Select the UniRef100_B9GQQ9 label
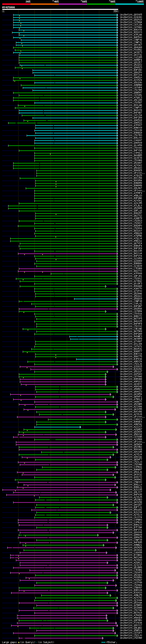The height and width of the screenshot is (644, 146). 131,286
